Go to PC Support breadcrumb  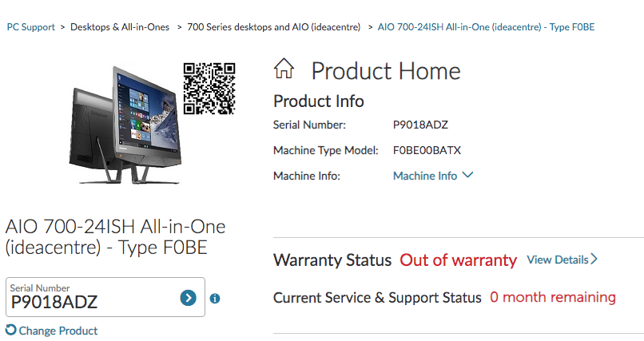click(31, 27)
